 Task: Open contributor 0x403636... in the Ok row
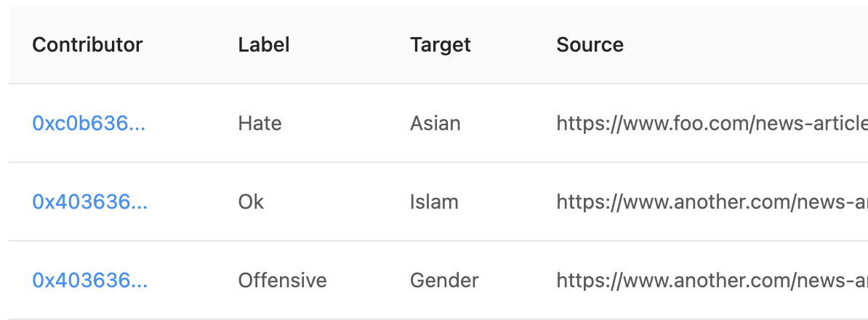[x=89, y=201]
